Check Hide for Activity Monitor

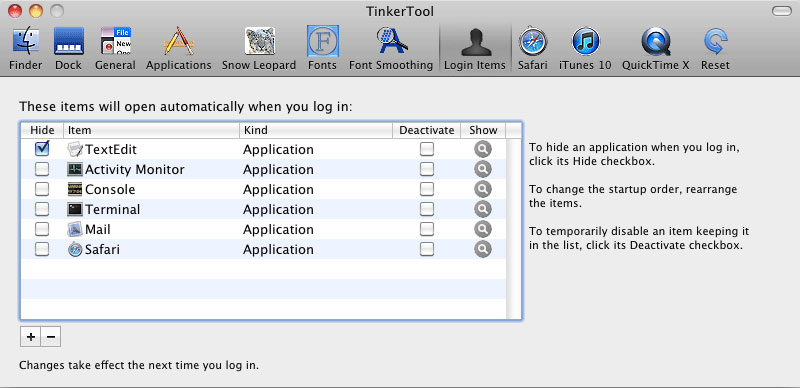click(42, 169)
